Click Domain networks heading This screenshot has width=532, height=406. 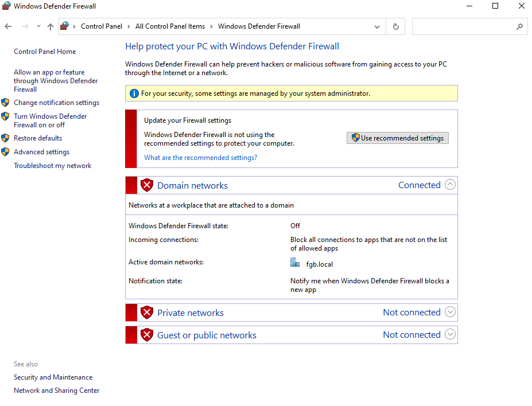pyautogui.click(x=192, y=185)
